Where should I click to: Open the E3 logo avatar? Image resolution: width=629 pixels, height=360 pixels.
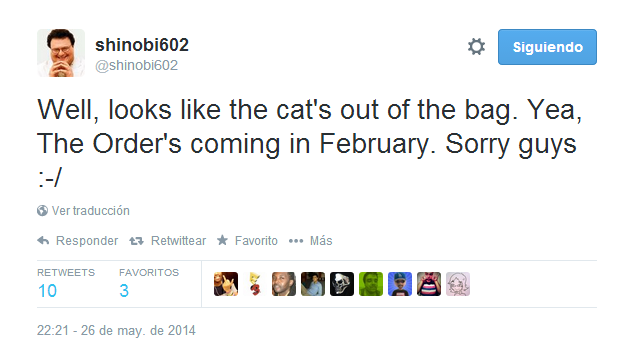click(255, 284)
